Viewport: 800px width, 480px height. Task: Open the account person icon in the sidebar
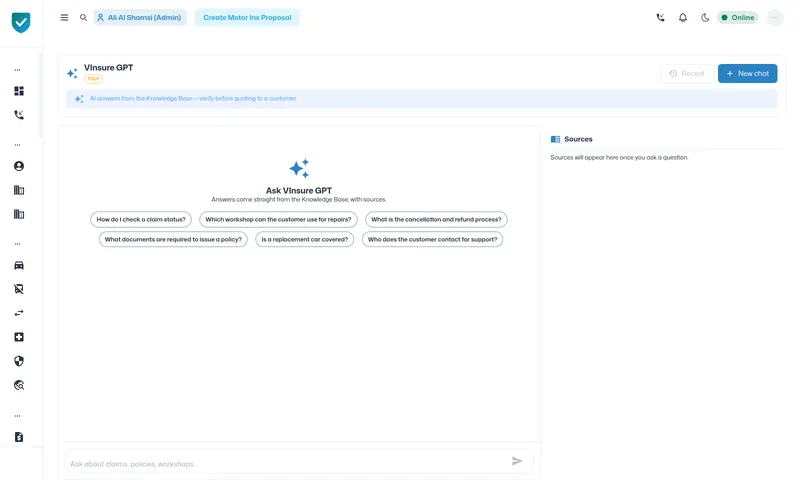pos(19,166)
